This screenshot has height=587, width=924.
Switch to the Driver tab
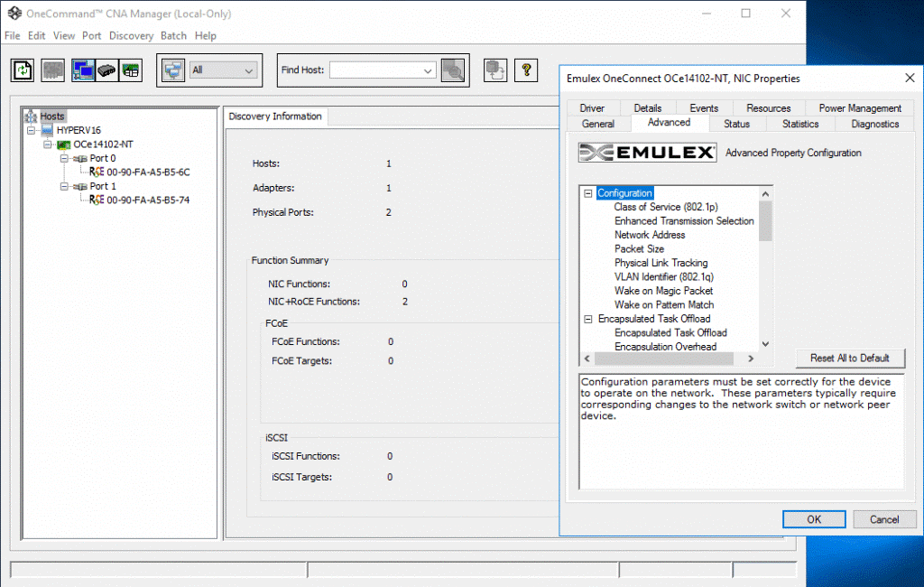pos(592,108)
